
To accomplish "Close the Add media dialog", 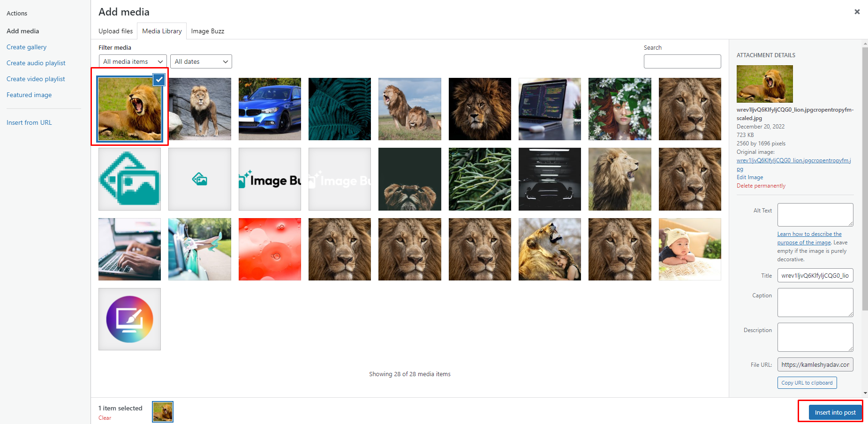I will [x=857, y=12].
